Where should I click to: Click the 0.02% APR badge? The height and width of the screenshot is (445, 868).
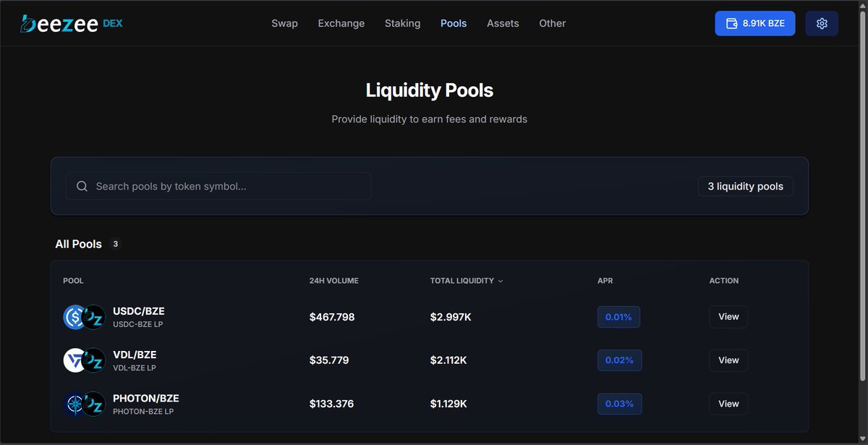[619, 360]
